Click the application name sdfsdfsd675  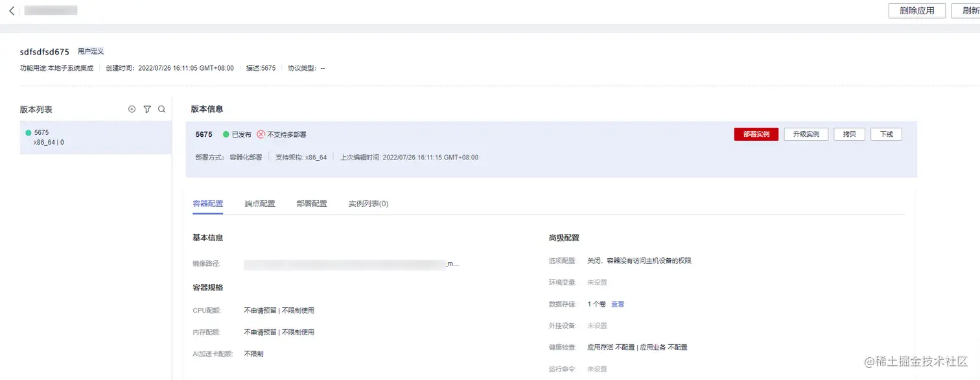tap(45, 52)
